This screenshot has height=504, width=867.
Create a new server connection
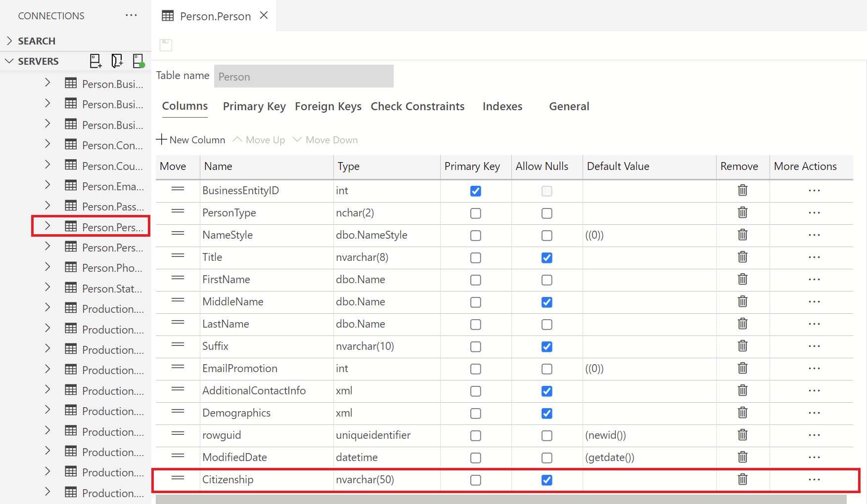[95, 60]
